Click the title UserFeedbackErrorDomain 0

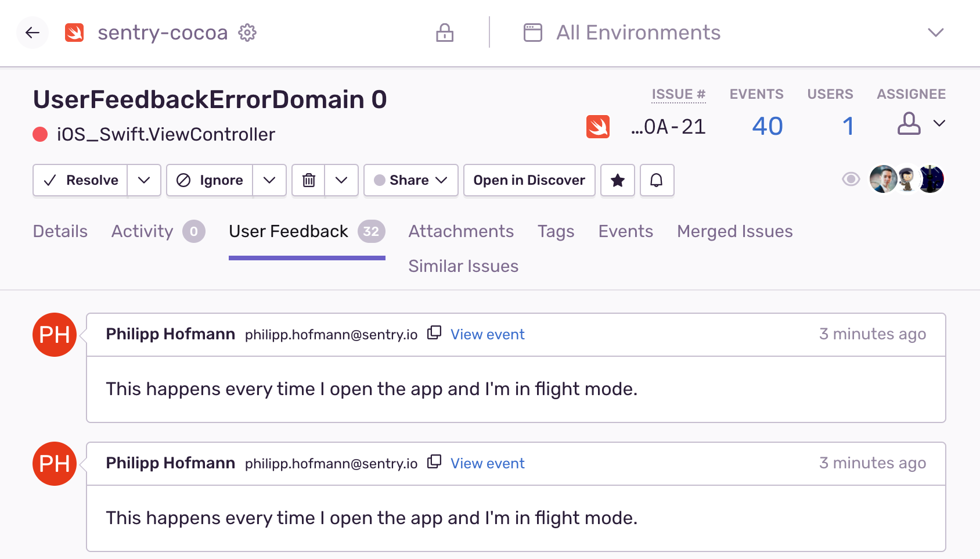coord(210,99)
